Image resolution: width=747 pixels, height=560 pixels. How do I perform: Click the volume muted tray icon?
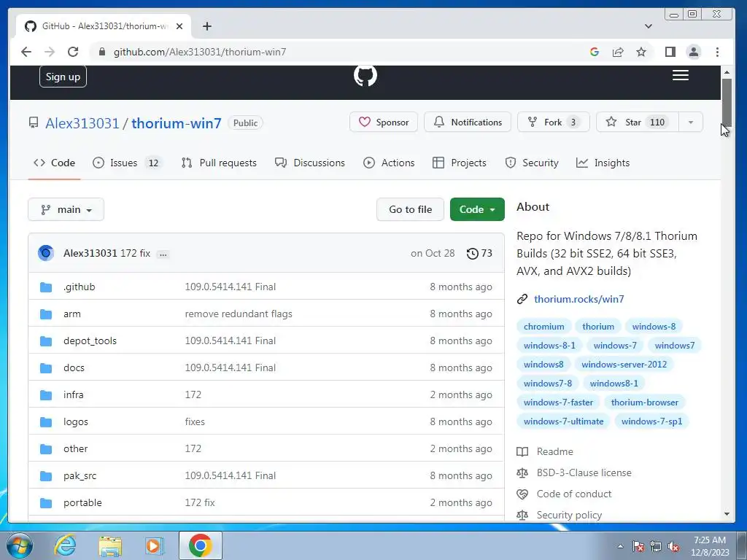673,546
